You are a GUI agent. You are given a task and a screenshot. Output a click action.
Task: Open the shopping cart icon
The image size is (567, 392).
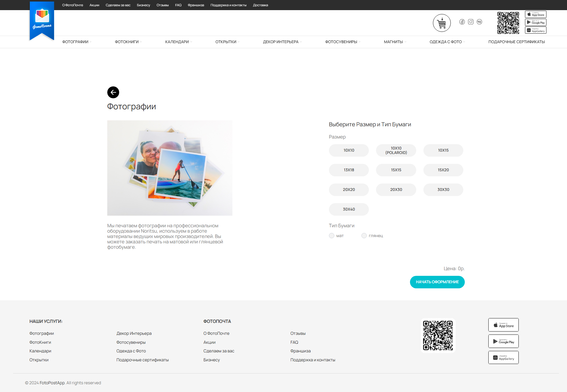click(x=442, y=23)
